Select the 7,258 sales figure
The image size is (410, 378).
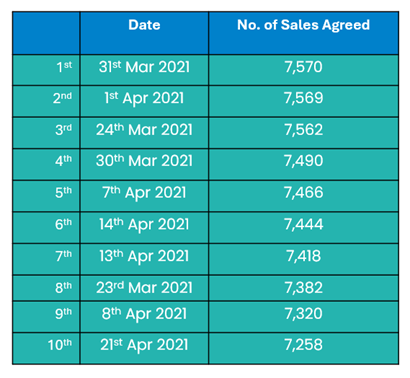pyautogui.click(x=303, y=345)
